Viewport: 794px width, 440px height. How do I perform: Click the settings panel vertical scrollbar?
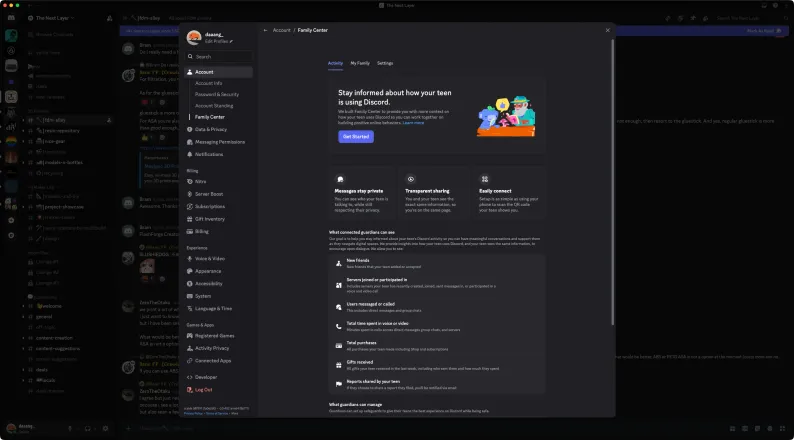612,182
